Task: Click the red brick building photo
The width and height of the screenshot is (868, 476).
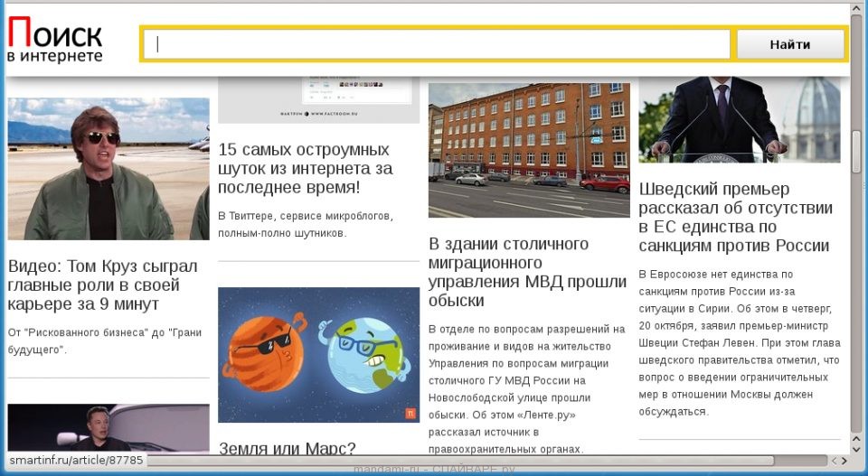Action: (x=529, y=150)
